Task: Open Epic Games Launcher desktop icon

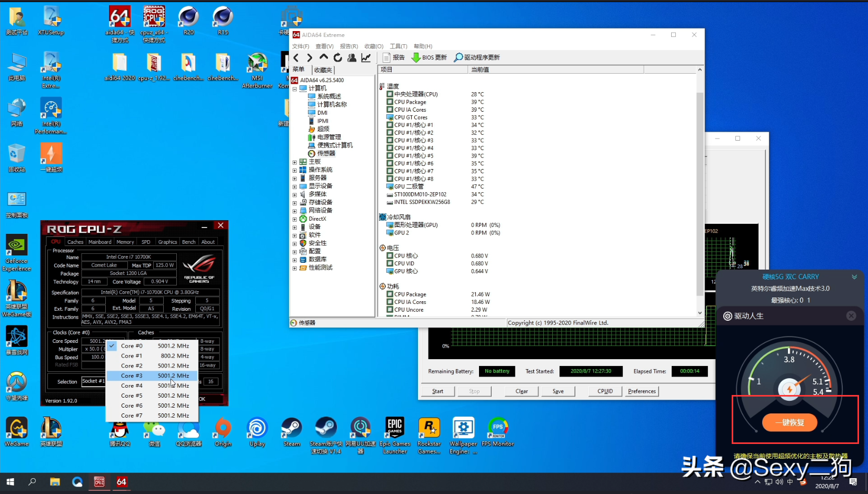Action: click(x=395, y=436)
